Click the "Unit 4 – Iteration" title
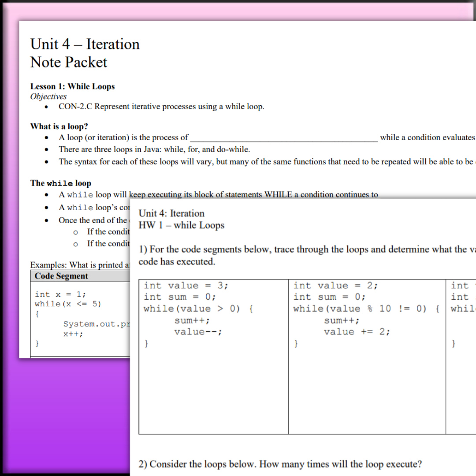Viewport: 476px width, 476px height. (x=85, y=44)
